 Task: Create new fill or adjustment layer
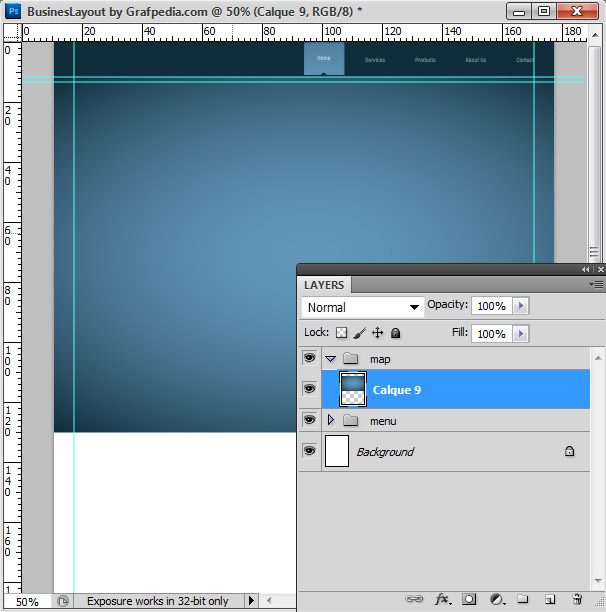(x=496, y=599)
